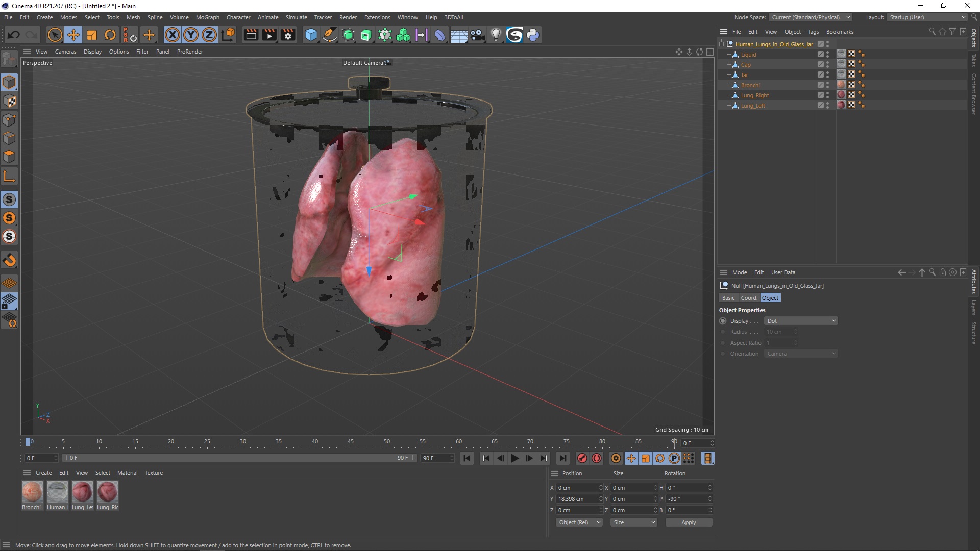Select the Bronchi object
This screenshot has height=551, width=980.
750,85
